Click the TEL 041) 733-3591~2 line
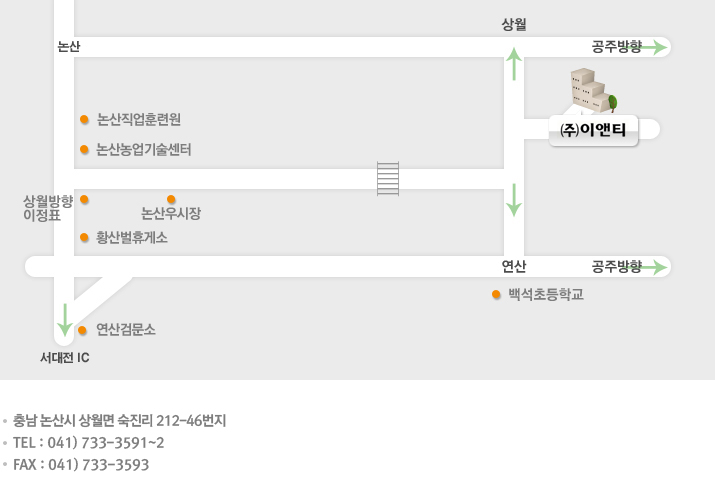 (x=88, y=443)
